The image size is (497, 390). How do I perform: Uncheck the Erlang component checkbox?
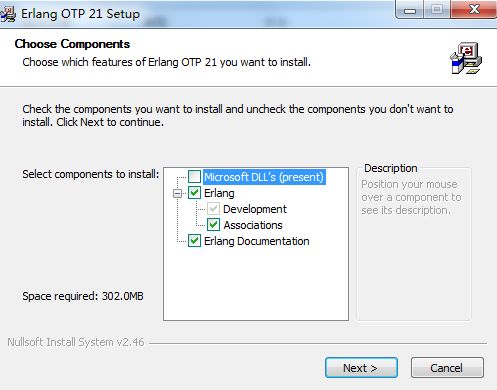pyautogui.click(x=194, y=193)
